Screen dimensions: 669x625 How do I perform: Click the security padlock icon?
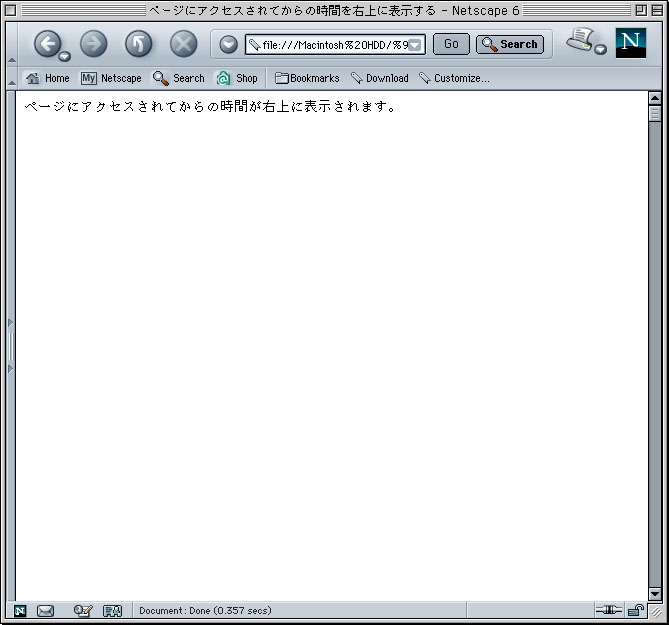[636, 610]
